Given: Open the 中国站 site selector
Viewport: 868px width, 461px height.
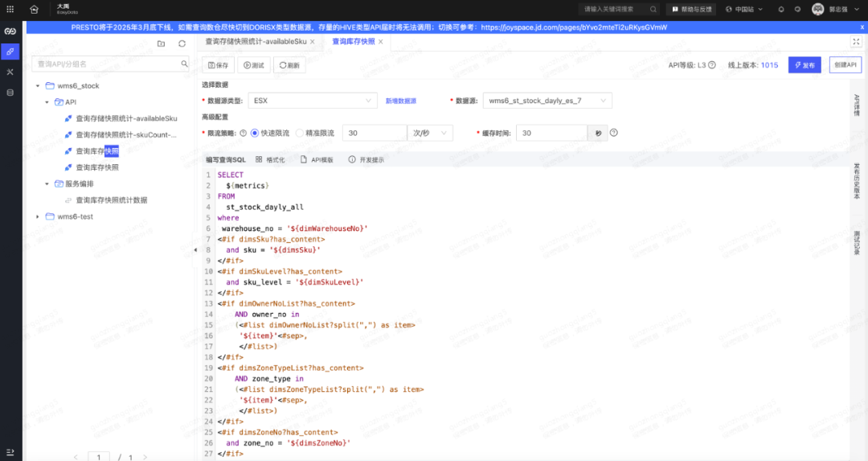Looking at the screenshot, I should pos(744,9).
